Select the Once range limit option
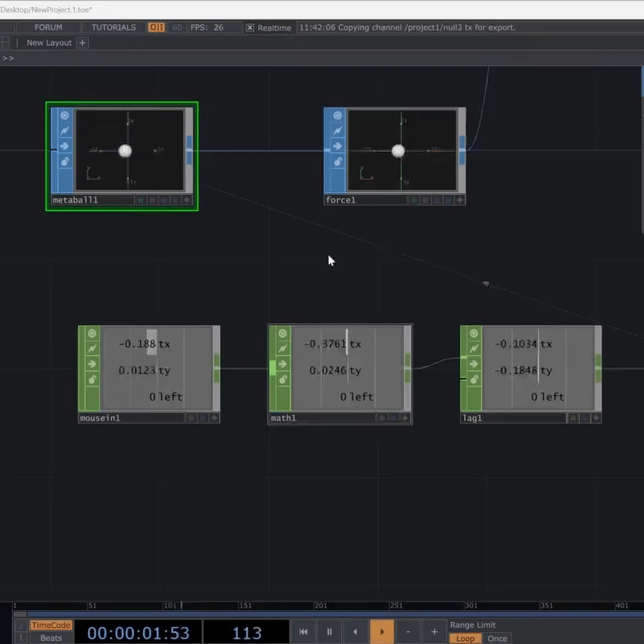Image resolution: width=644 pixels, height=644 pixels. (x=497, y=639)
